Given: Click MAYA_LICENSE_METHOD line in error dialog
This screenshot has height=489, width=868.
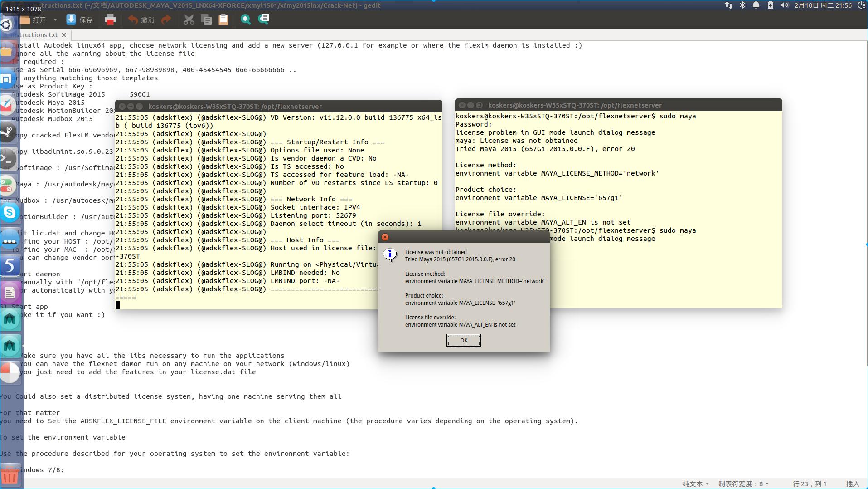Looking at the screenshot, I should click(475, 281).
